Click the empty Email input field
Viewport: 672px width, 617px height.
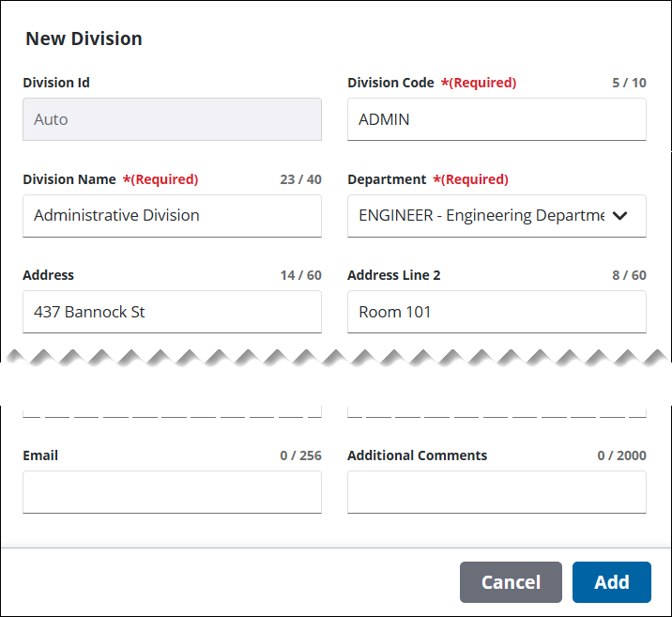coord(172,491)
